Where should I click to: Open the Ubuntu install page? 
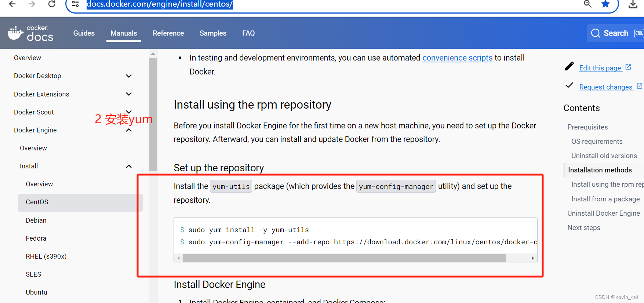[x=36, y=292]
